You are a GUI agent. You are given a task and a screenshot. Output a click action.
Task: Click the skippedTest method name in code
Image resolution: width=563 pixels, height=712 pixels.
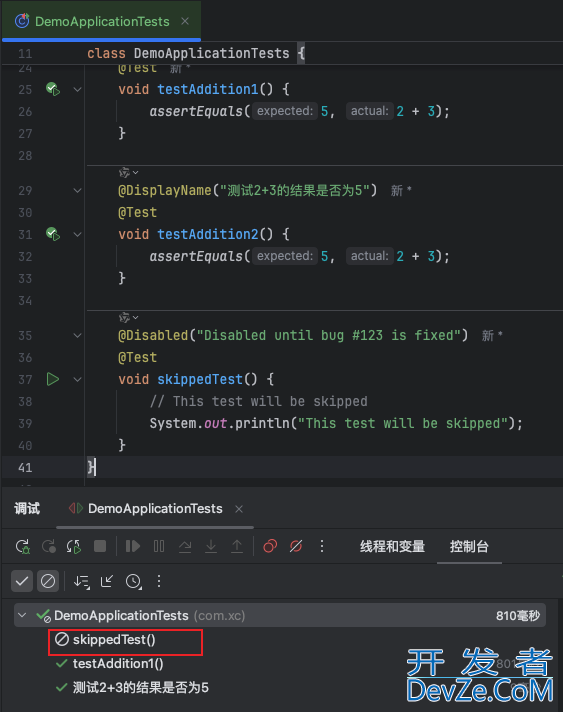(200, 379)
